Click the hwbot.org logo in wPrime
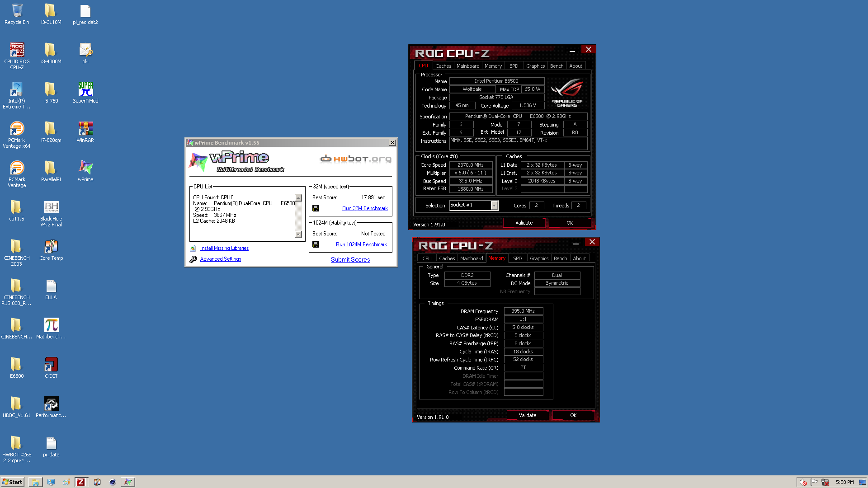Screen dimensions: 868x488 point(355,159)
